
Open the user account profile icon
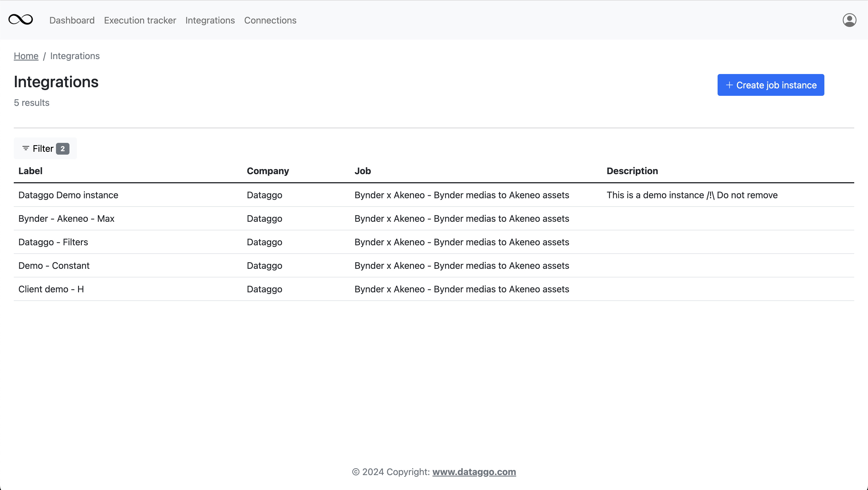(849, 20)
